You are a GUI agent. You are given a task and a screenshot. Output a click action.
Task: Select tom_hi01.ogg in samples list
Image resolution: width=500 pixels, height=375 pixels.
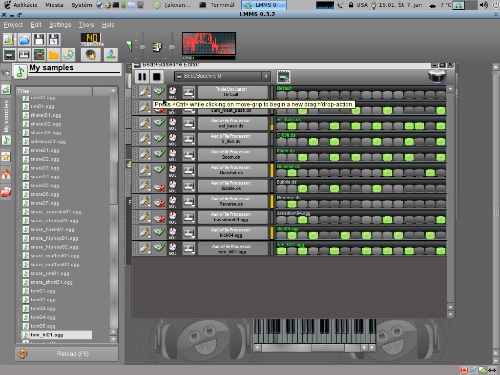point(57,335)
